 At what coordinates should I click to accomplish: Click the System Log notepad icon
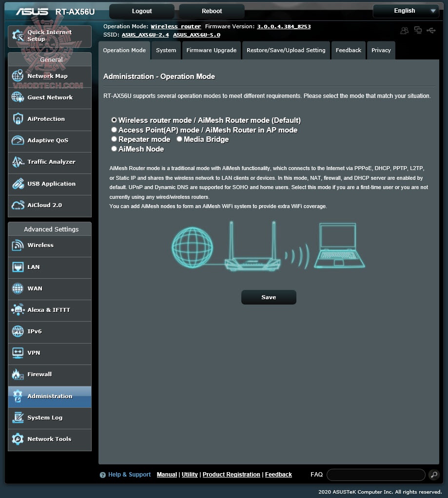pos(18,418)
